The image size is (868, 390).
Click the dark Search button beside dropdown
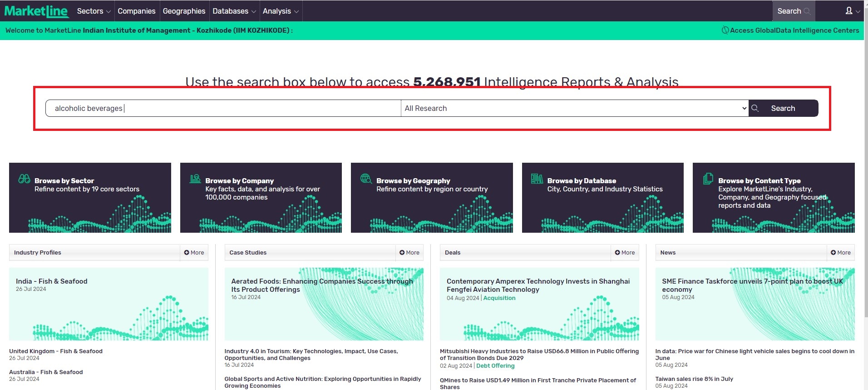783,108
